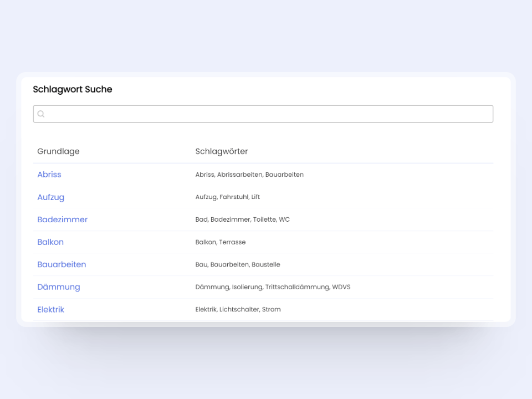The width and height of the screenshot is (532, 399).
Task: Select the Dämmung entry
Action: pyautogui.click(x=59, y=287)
